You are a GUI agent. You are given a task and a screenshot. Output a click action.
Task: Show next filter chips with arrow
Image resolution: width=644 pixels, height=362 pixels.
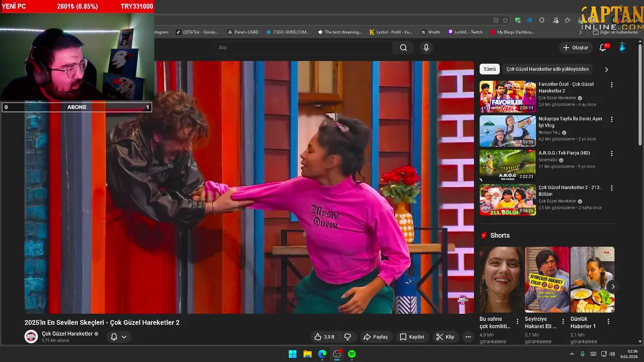click(606, 69)
